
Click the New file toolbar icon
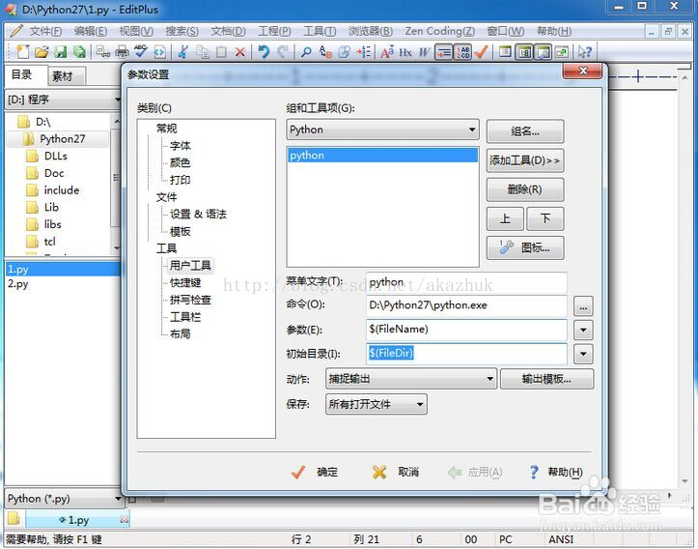point(23,52)
